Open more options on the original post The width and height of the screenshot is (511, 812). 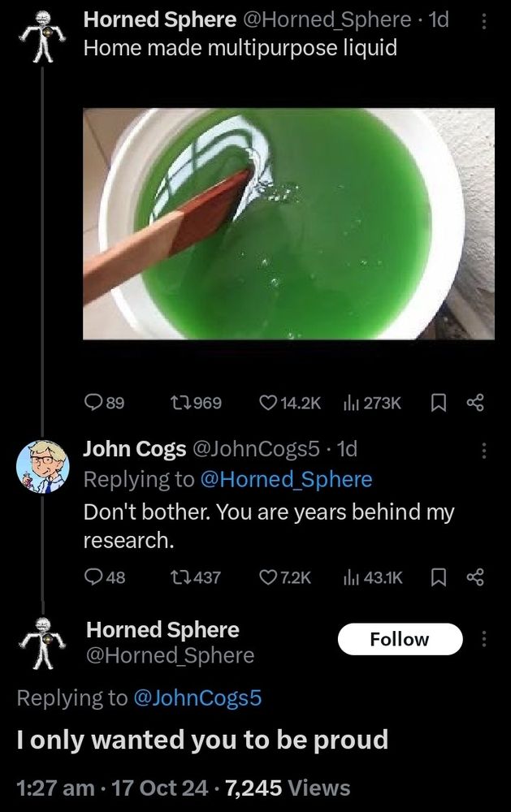pos(484,22)
